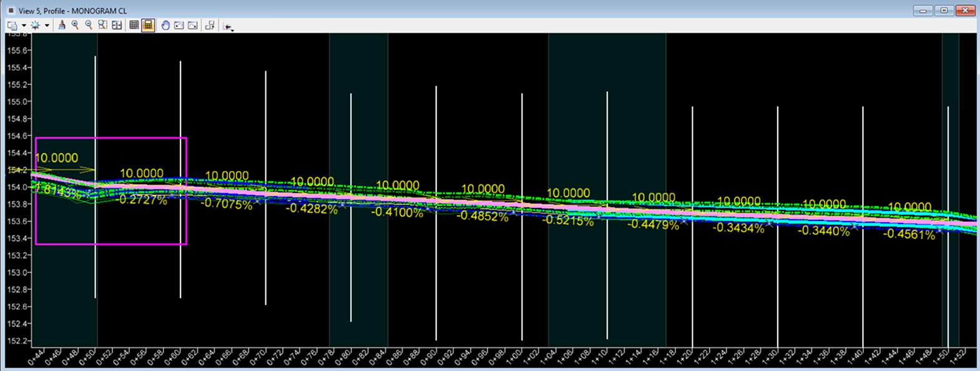Click the -0.5215% grade label
Screen dimensions: 980x371
point(567,221)
